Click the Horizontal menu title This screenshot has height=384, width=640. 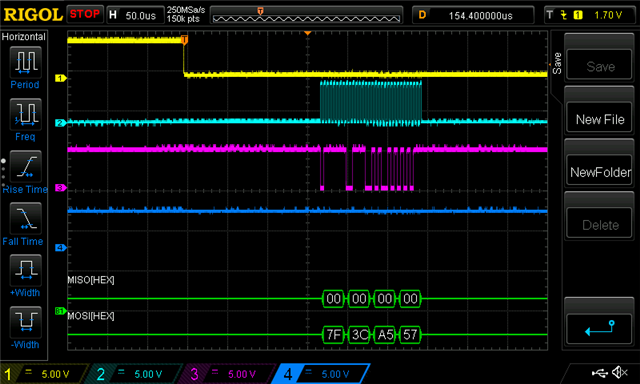24,37
